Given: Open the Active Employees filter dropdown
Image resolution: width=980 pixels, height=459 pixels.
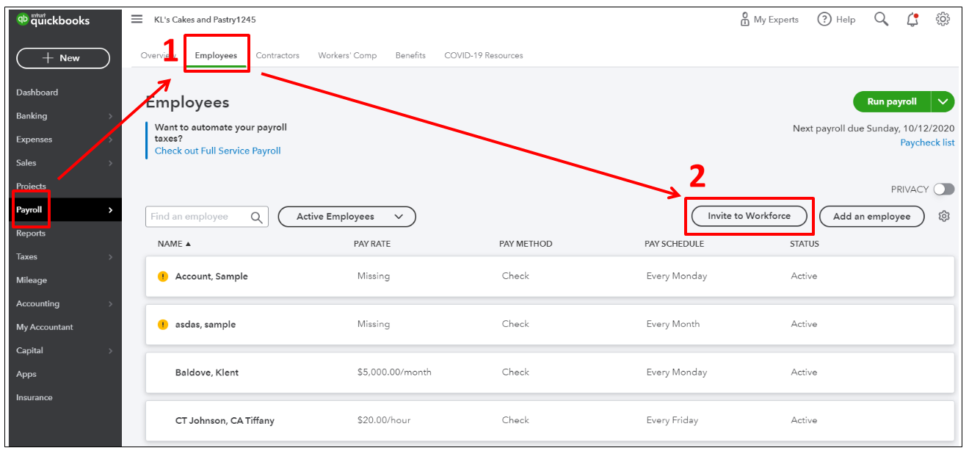Looking at the screenshot, I should pyautogui.click(x=347, y=217).
